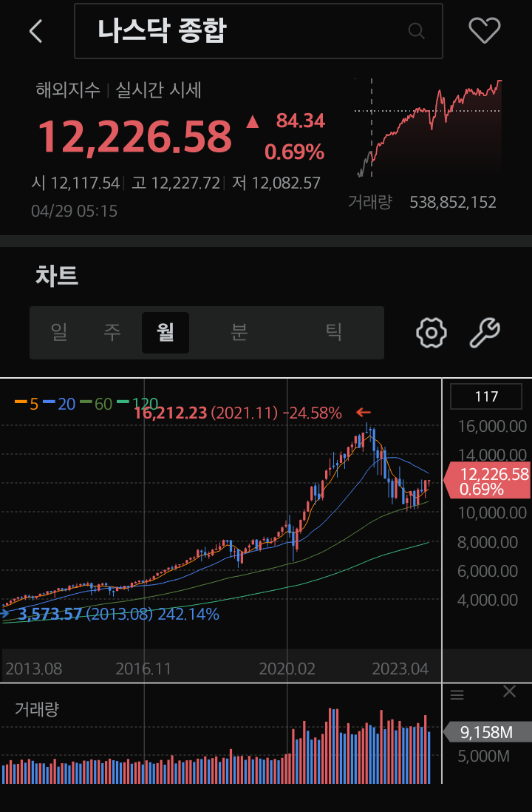
Task: Click the 2020.02 date axis label
Action: (x=287, y=669)
